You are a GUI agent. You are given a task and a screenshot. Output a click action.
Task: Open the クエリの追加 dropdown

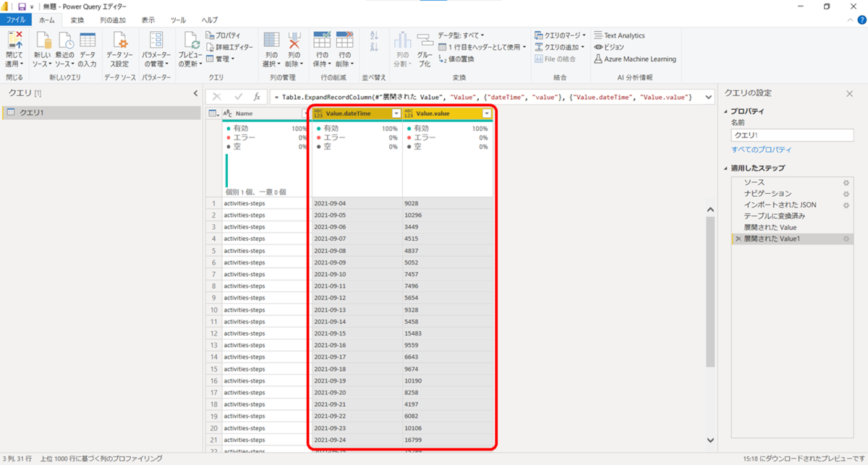pos(559,47)
